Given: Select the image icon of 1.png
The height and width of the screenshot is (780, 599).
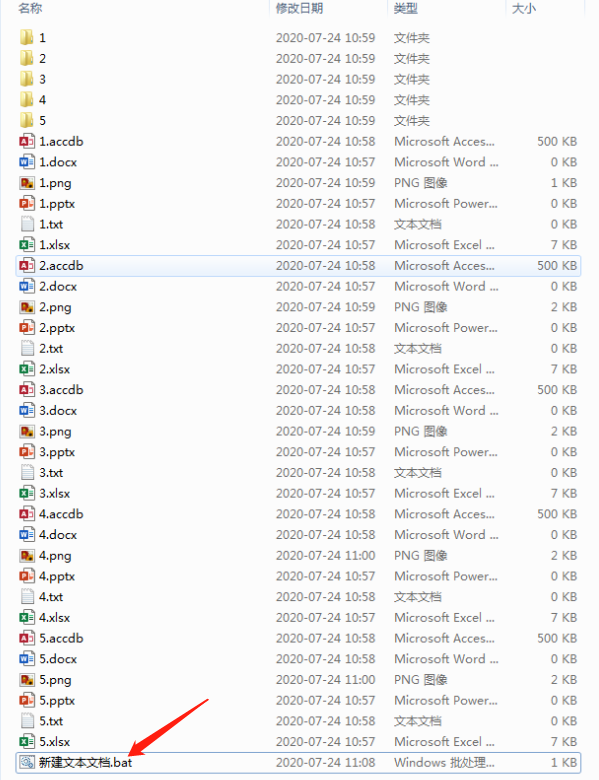Looking at the screenshot, I should [x=27, y=183].
